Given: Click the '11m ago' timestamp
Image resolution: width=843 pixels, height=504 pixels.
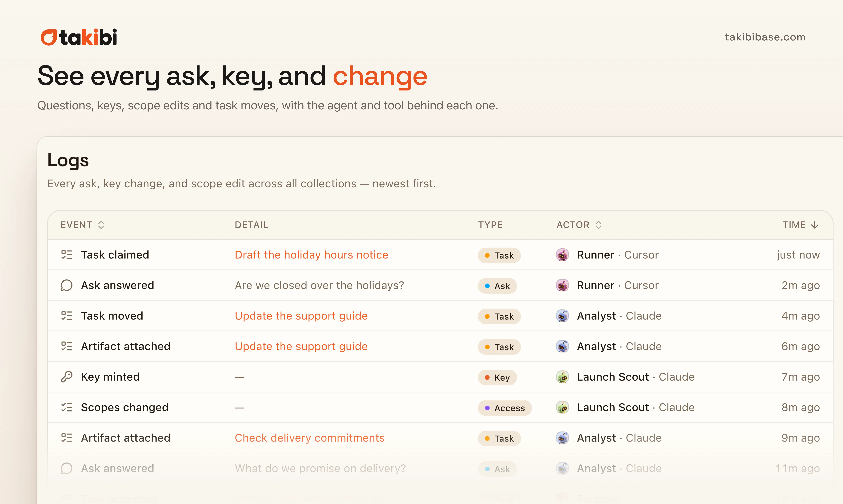Looking at the screenshot, I should point(798,469).
